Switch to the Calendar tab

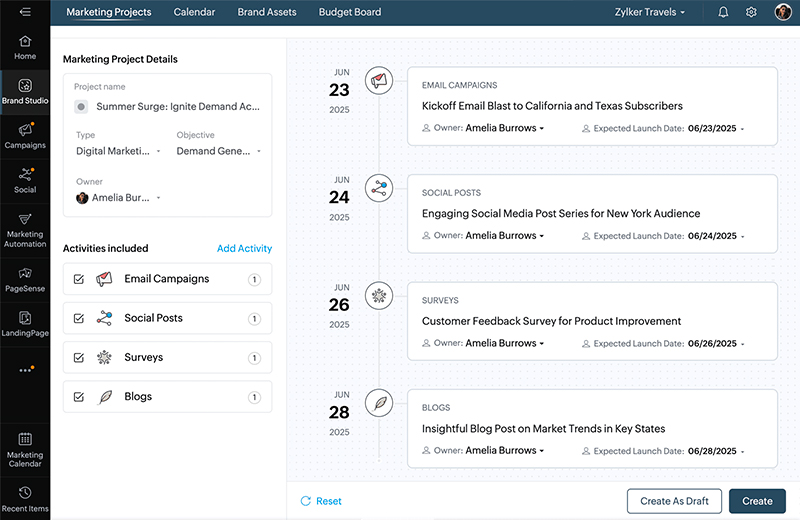click(x=194, y=13)
